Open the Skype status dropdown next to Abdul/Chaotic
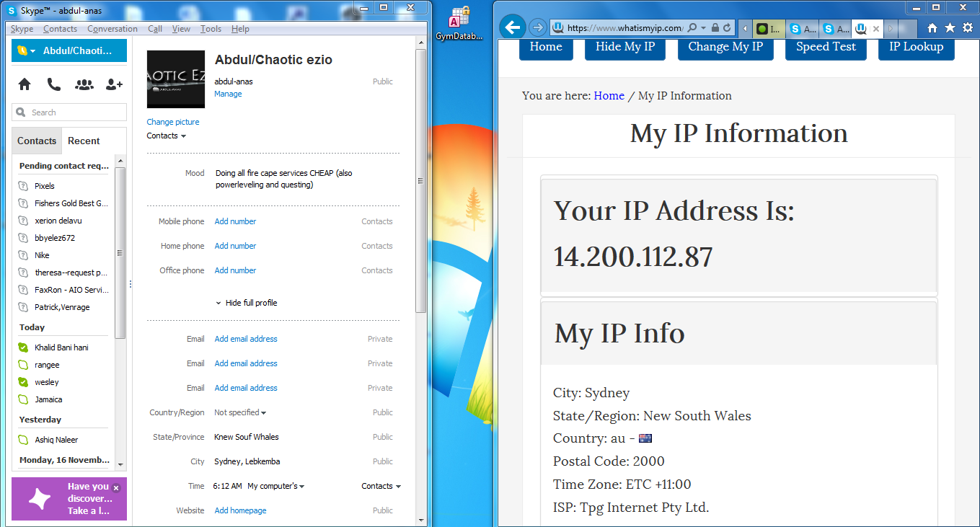The height and width of the screenshot is (527, 980). (27, 51)
